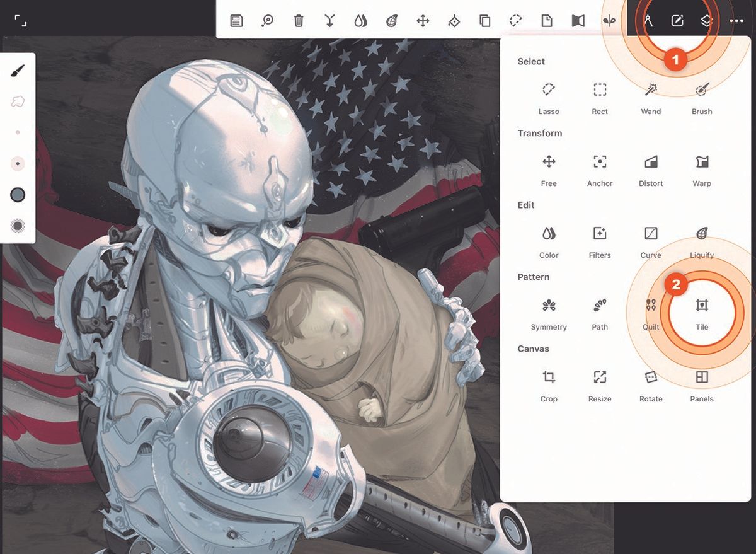The image size is (756, 554).
Task: Open the edit actions menu marked with badge 1
Action: [677, 20]
